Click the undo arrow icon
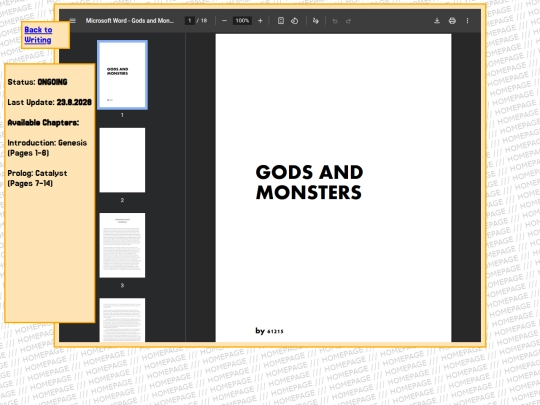Viewport: 540px width, 405px height. coord(335,21)
